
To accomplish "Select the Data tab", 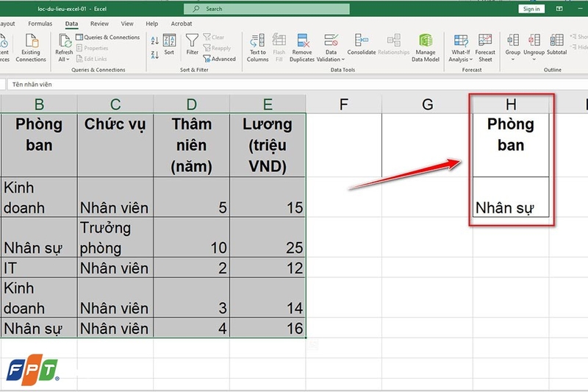I will [x=71, y=24].
